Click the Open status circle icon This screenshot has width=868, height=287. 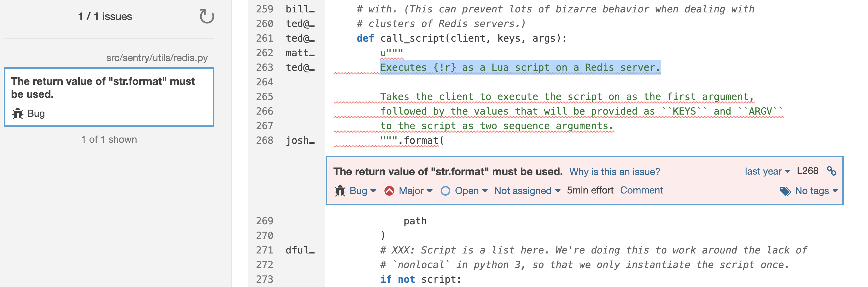[x=445, y=191]
